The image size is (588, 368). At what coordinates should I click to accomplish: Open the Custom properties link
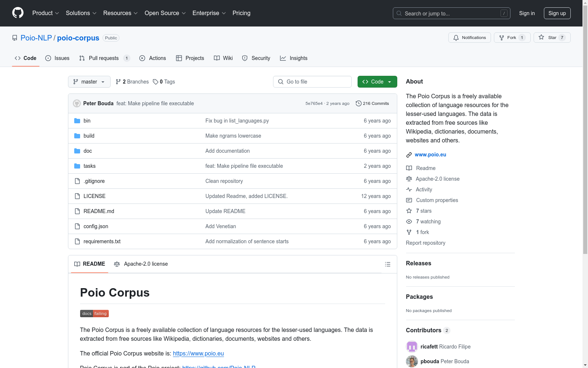point(437,200)
